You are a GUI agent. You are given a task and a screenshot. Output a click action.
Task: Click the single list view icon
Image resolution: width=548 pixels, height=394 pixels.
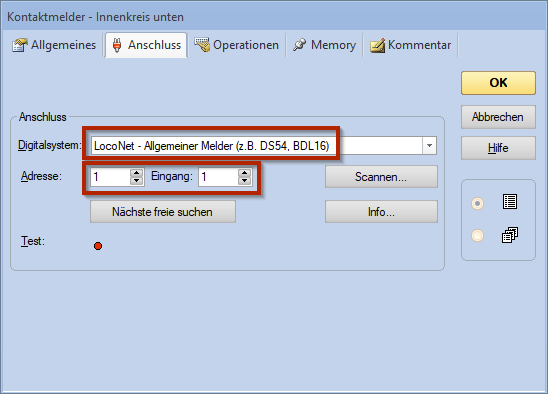(510, 202)
